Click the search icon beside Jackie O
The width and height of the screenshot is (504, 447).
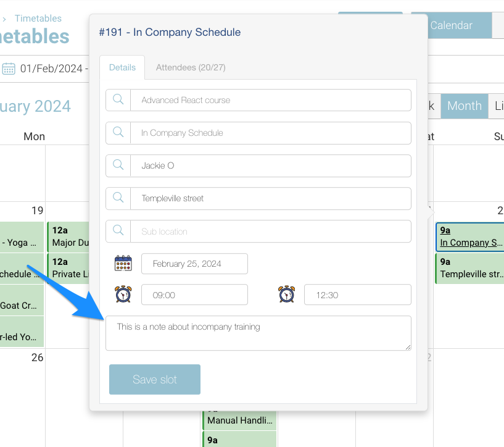coord(118,165)
